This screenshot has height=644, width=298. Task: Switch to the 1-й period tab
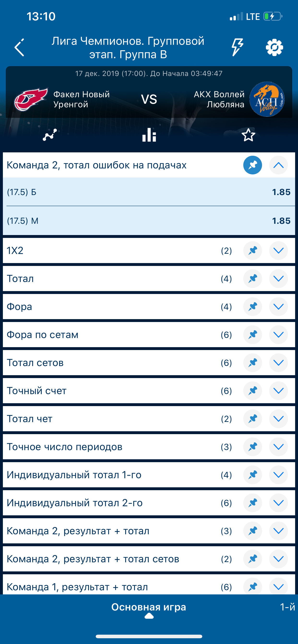287,607
